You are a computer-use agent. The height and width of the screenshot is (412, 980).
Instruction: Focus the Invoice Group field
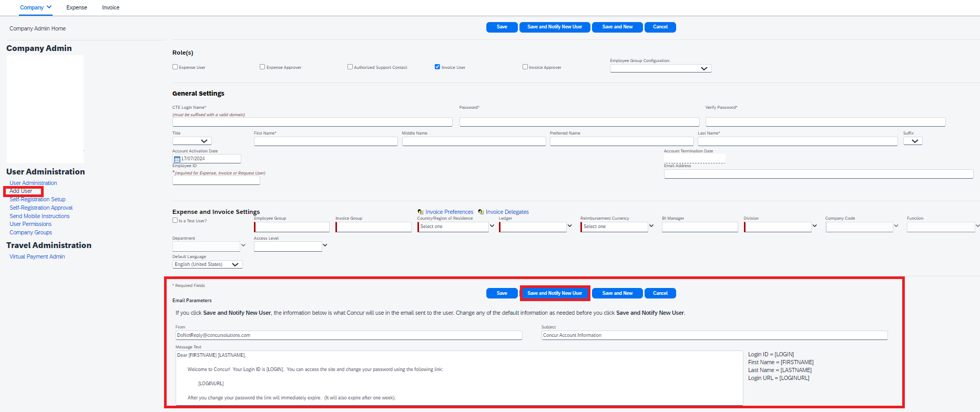click(373, 226)
